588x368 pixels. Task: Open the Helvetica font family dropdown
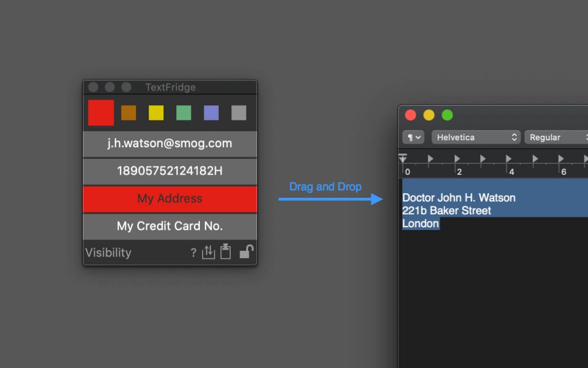pyautogui.click(x=476, y=137)
